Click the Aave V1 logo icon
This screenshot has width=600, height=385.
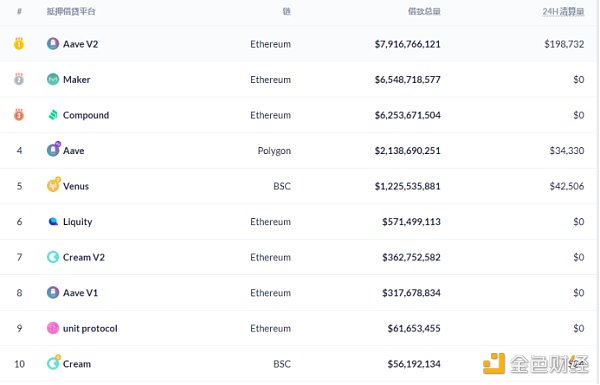point(53,292)
